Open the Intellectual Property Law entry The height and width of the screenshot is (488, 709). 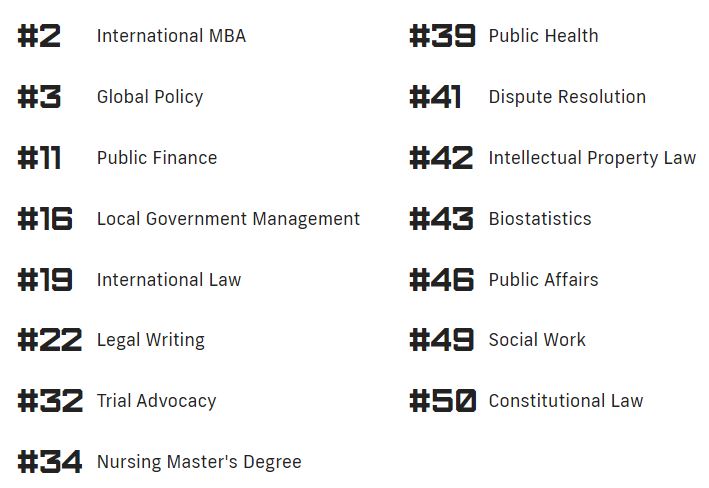(x=592, y=158)
